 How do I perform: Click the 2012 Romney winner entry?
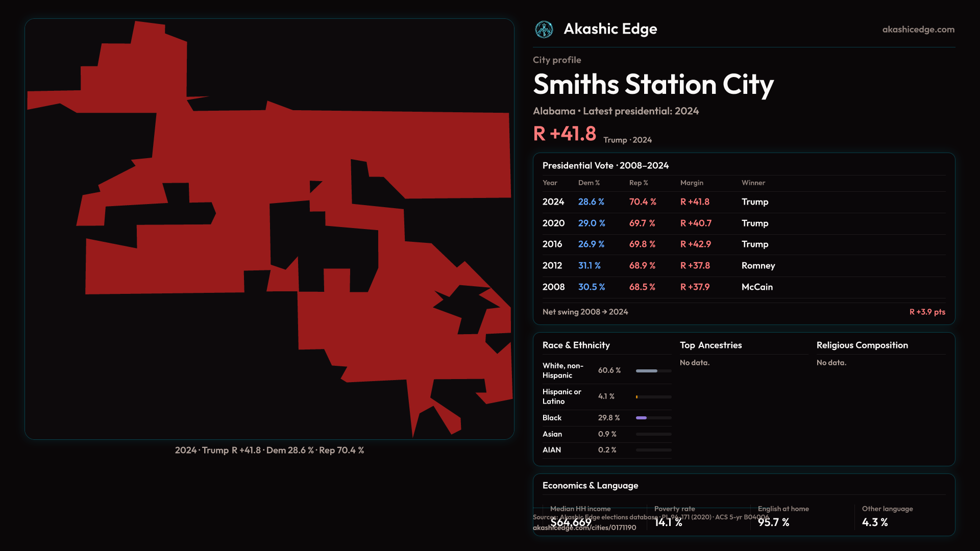[x=758, y=266]
